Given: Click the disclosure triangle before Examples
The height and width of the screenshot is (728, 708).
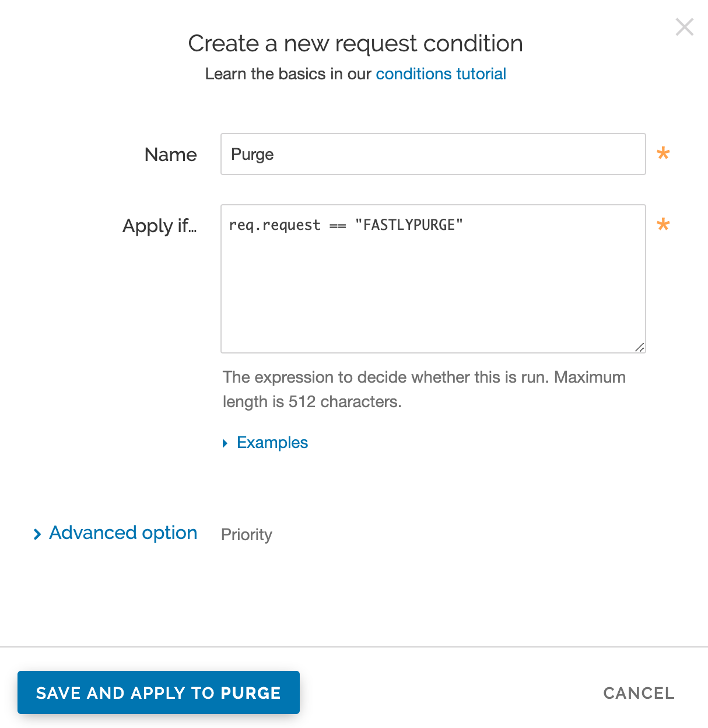Looking at the screenshot, I should point(225,443).
